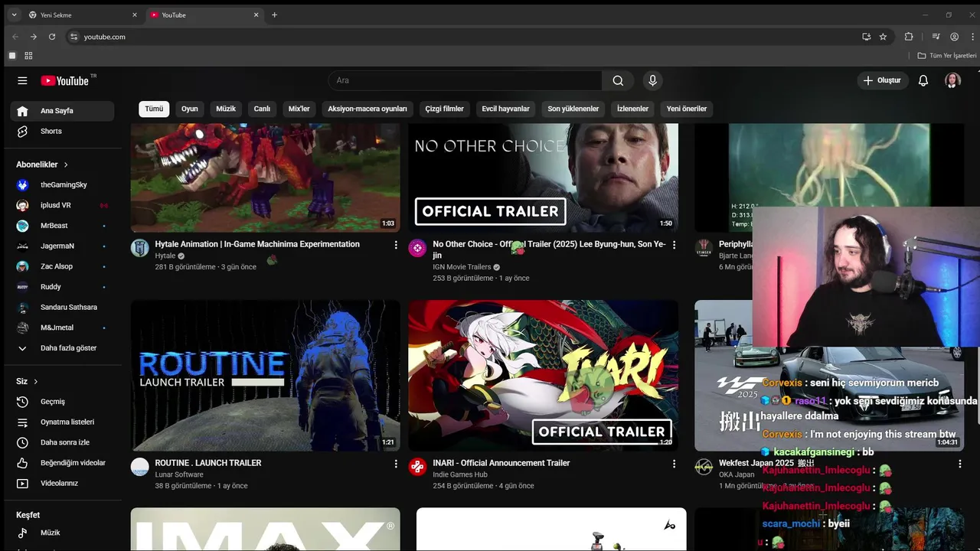
Task: Expand Daha fazla göster subscriptions
Action: [62, 348]
